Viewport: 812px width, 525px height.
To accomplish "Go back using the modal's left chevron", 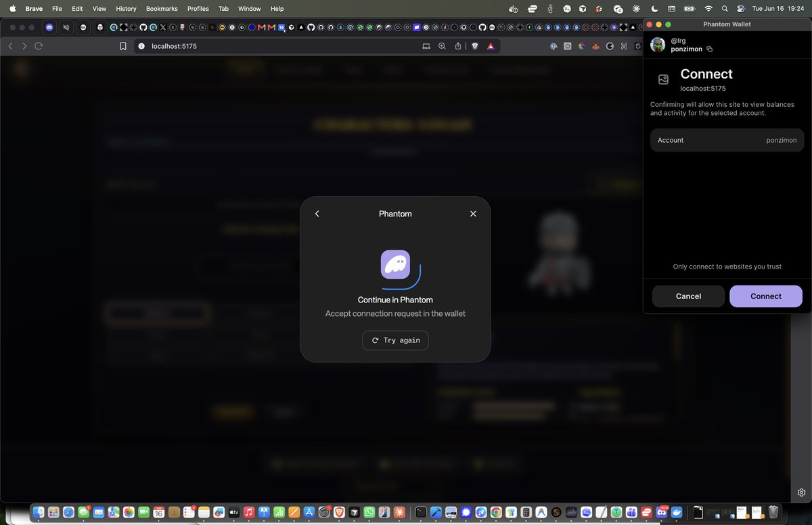I will coord(317,214).
